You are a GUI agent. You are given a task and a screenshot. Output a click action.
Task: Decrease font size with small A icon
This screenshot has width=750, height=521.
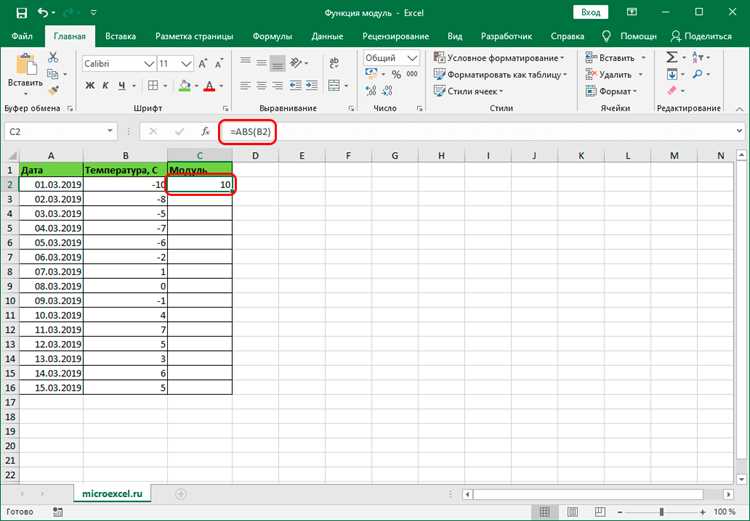coord(219,64)
